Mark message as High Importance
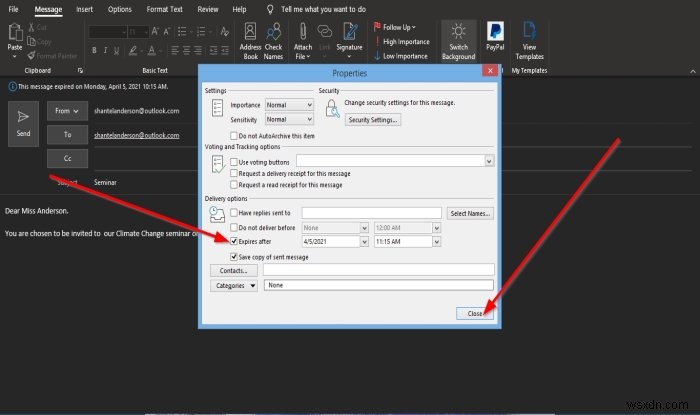The height and width of the screenshot is (415, 700). pyautogui.click(x=402, y=42)
